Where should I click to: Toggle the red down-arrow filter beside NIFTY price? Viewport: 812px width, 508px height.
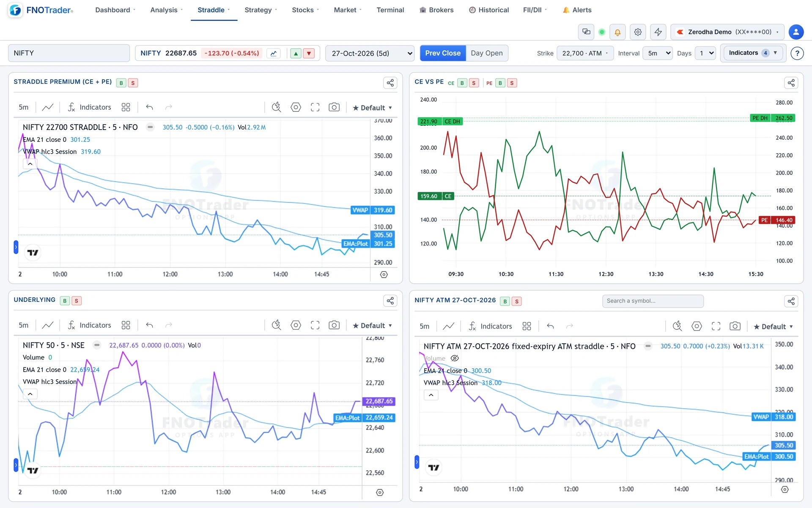pyautogui.click(x=309, y=53)
